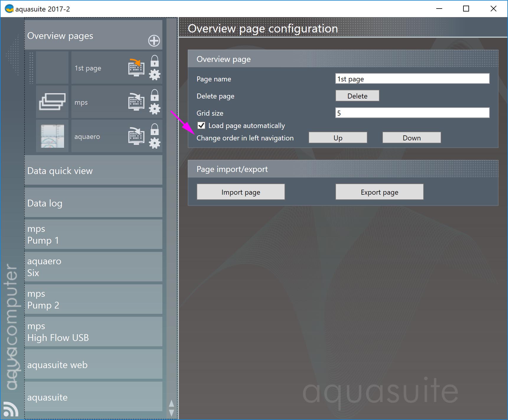Toggle the lock icon for 1st page
Screen dimensions: 508x420
coord(155,61)
